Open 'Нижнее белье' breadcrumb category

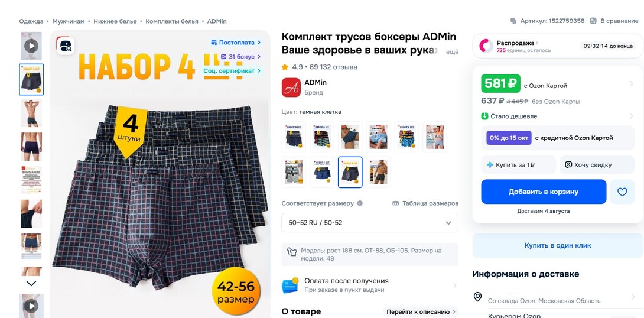115,21
